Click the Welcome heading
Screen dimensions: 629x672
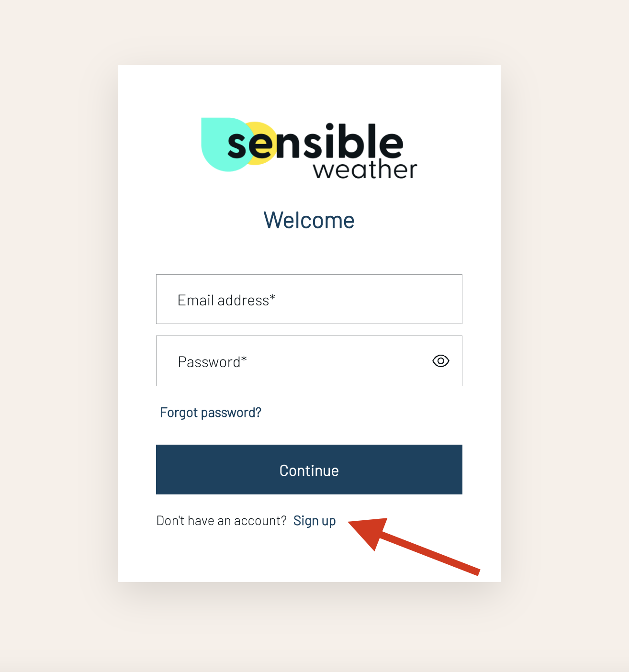[x=309, y=221]
